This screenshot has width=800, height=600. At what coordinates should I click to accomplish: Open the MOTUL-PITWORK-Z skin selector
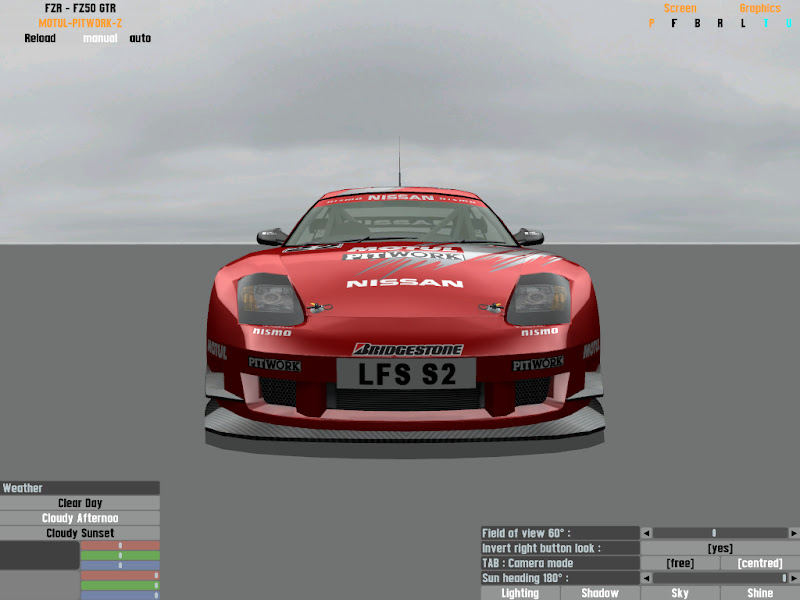click(80, 23)
